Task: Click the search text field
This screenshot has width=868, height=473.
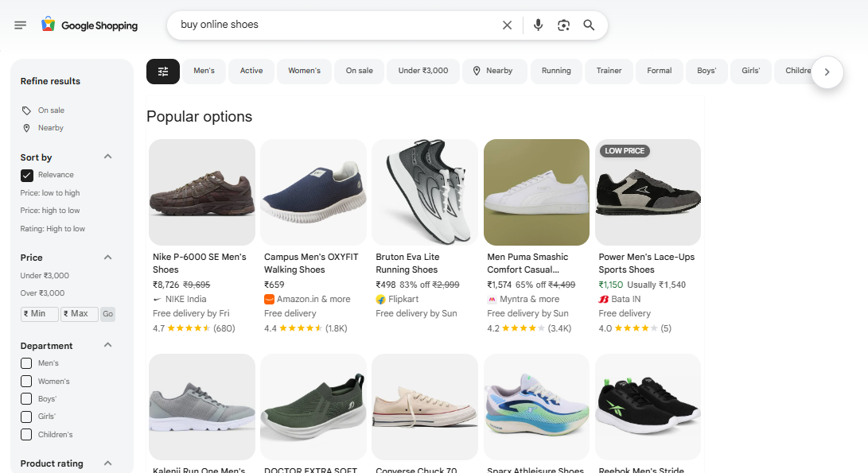Action: [337, 25]
